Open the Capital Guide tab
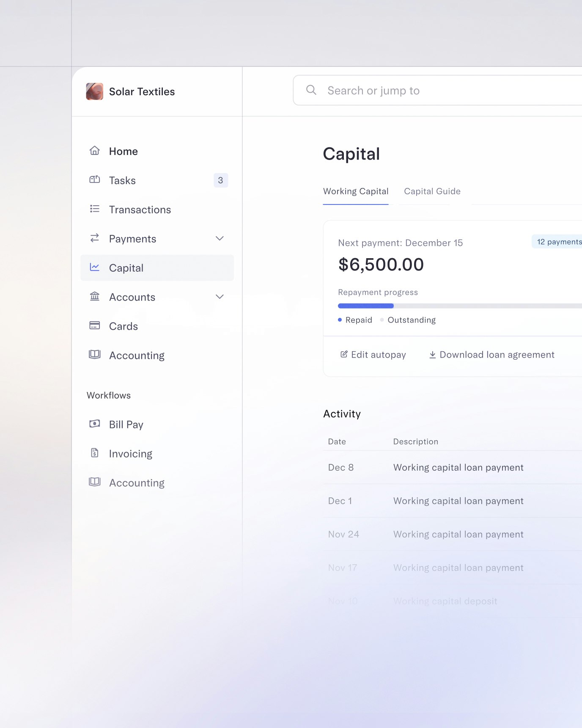Screen dimensions: 582x728 click(432, 191)
